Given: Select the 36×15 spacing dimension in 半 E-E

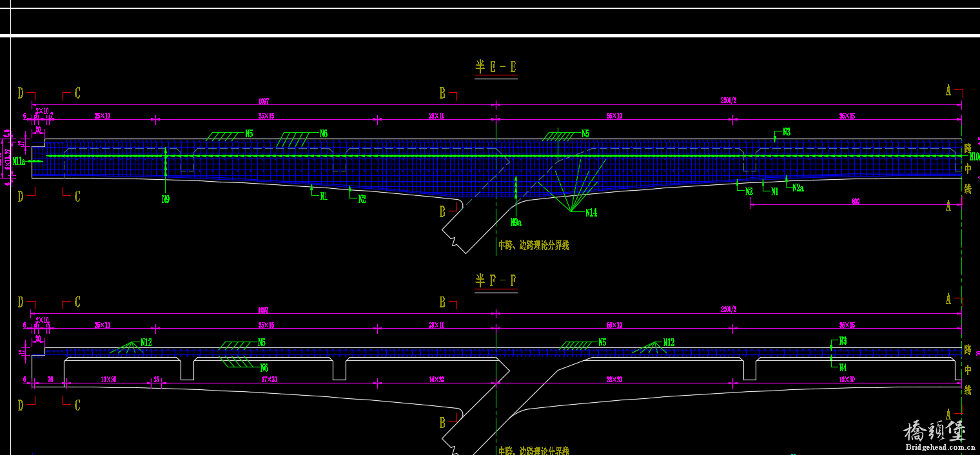Looking at the screenshot, I should [x=847, y=116].
